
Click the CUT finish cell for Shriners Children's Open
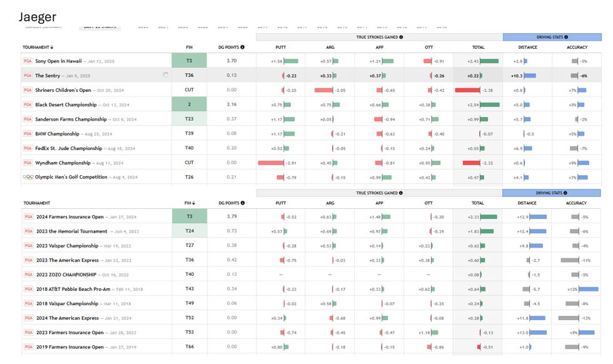[x=189, y=89]
